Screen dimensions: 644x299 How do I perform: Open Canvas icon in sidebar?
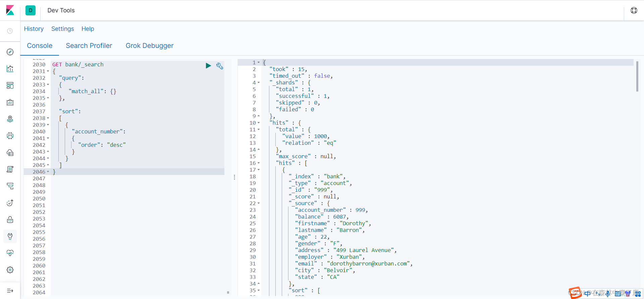10,102
